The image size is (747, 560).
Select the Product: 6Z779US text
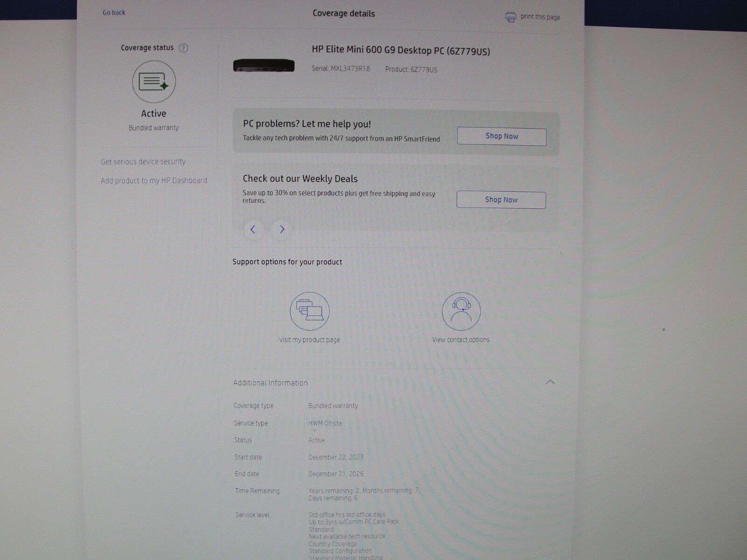[x=411, y=70]
